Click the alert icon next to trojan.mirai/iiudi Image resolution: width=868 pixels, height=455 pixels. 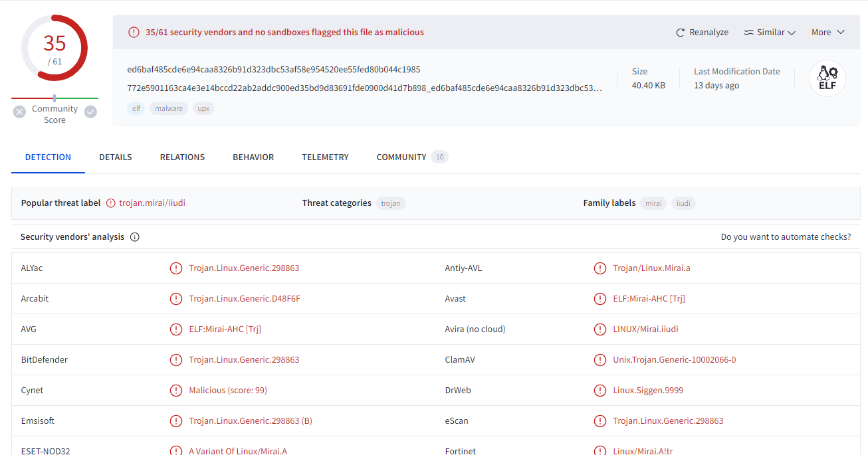pyautogui.click(x=111, y=203)
